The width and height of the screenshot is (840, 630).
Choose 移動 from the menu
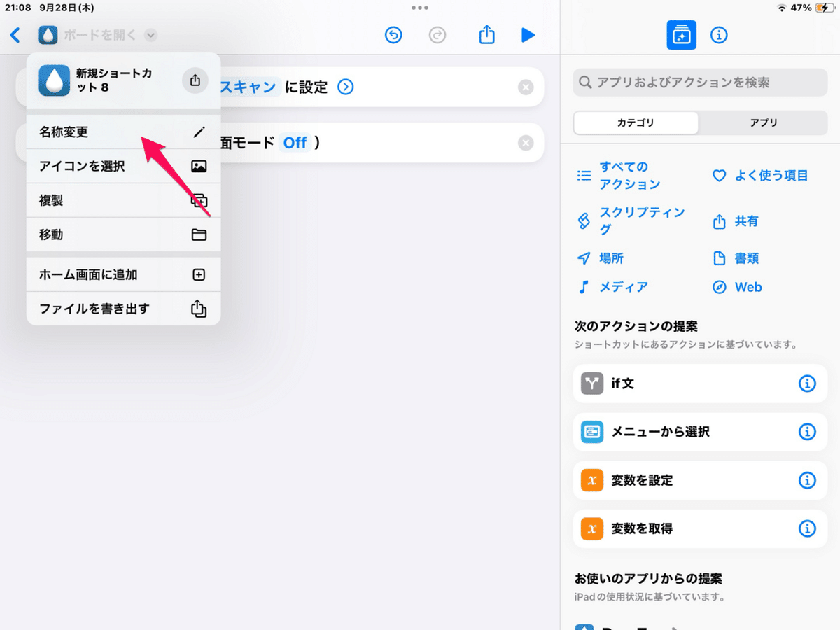(x=123, y=234)
